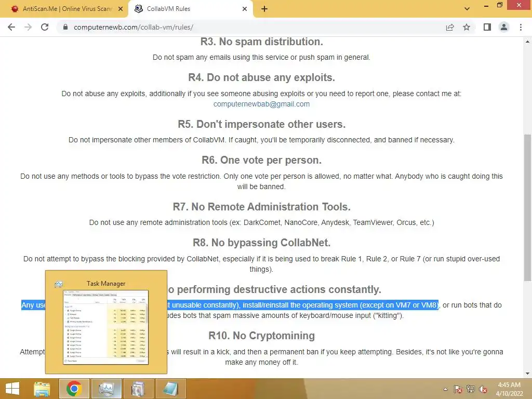Click the R6. One vote per person heading
This screenshot has width=532, height=399.
[262, 160]
